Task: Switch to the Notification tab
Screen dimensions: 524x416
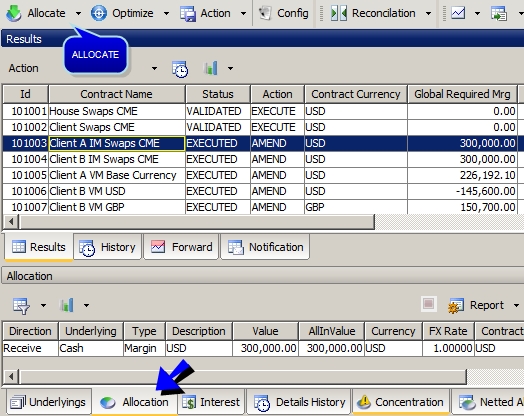Action: pos(265,247)
